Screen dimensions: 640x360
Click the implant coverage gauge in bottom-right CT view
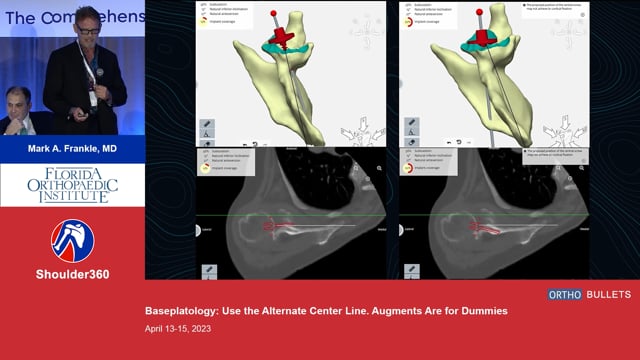click(x=408, y=168)
